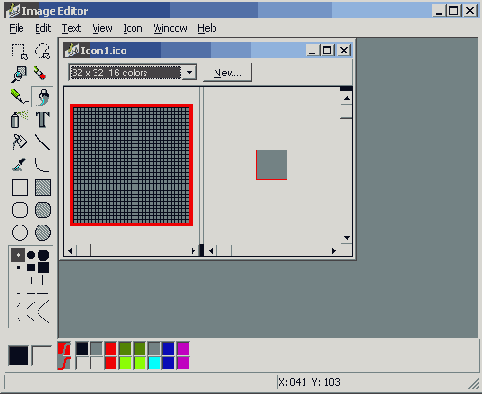
Task: Open the Window menu
Action: click(x=170, y=28)
